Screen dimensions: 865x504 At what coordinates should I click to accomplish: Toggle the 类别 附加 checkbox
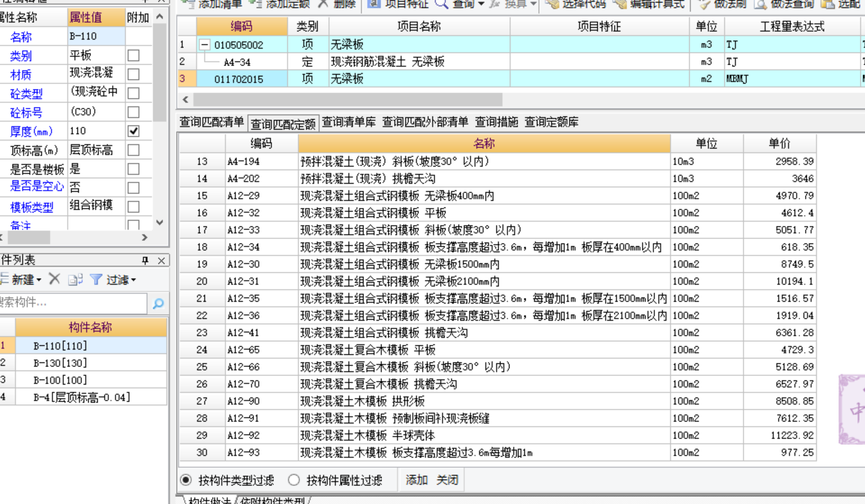pyautogui.click(x=133, y=55)
